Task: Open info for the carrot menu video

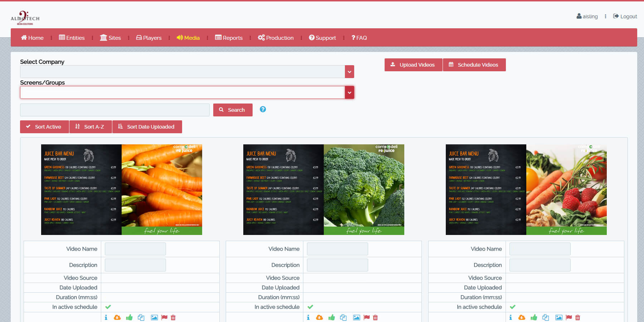Action: pyautogui.click(x=106, y=317)
